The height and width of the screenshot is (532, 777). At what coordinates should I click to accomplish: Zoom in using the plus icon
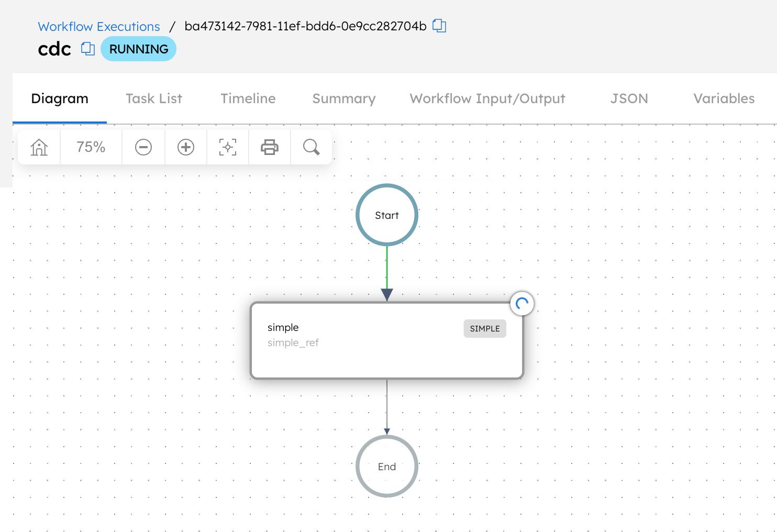(x=186, y=148)
